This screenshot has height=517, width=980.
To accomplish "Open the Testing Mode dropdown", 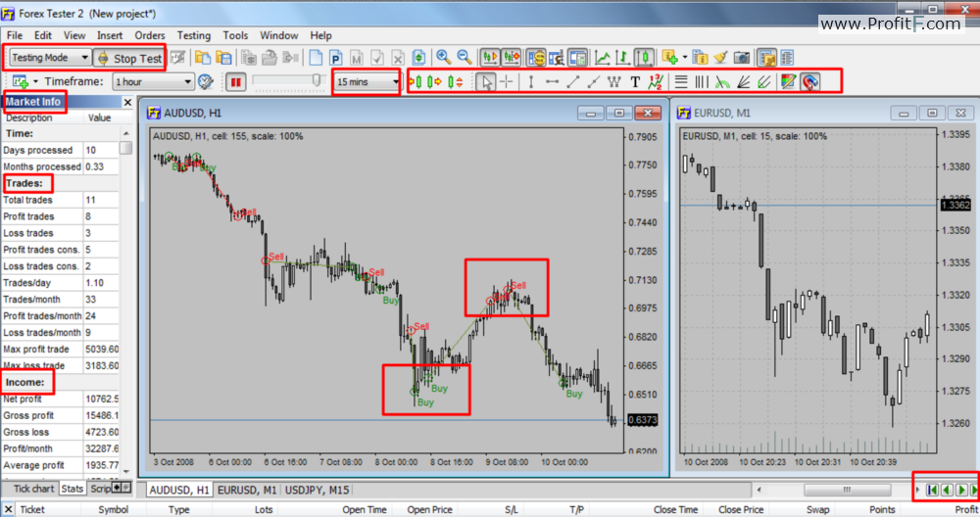I will click(x=51, y=58).
